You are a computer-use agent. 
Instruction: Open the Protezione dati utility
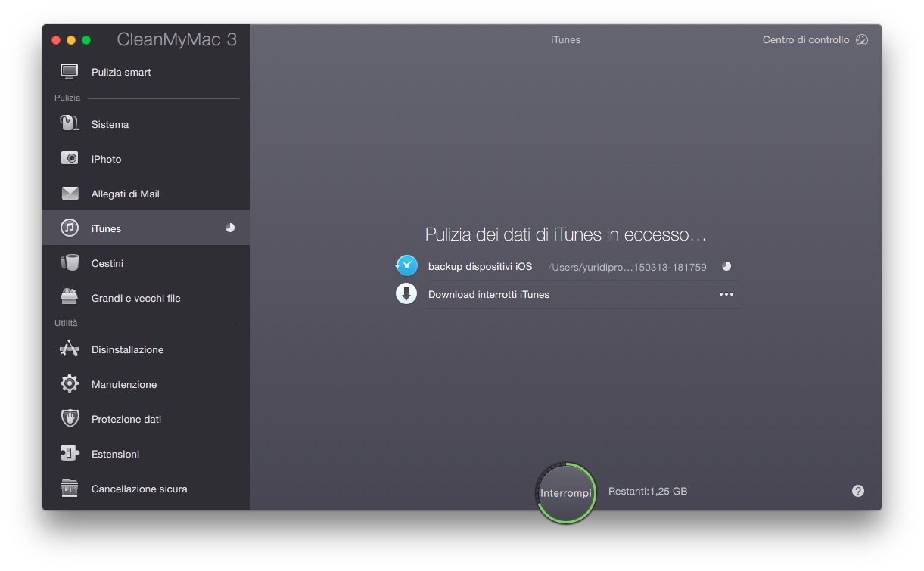[146, 419]
